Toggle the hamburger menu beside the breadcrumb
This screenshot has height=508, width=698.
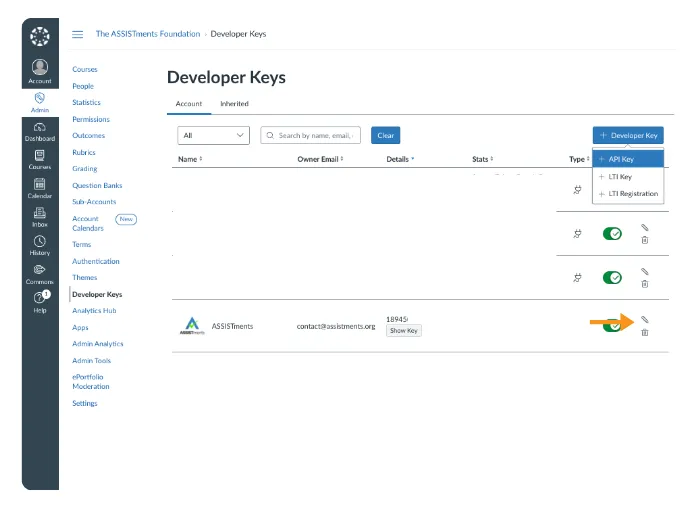click(x=77, y=34)
